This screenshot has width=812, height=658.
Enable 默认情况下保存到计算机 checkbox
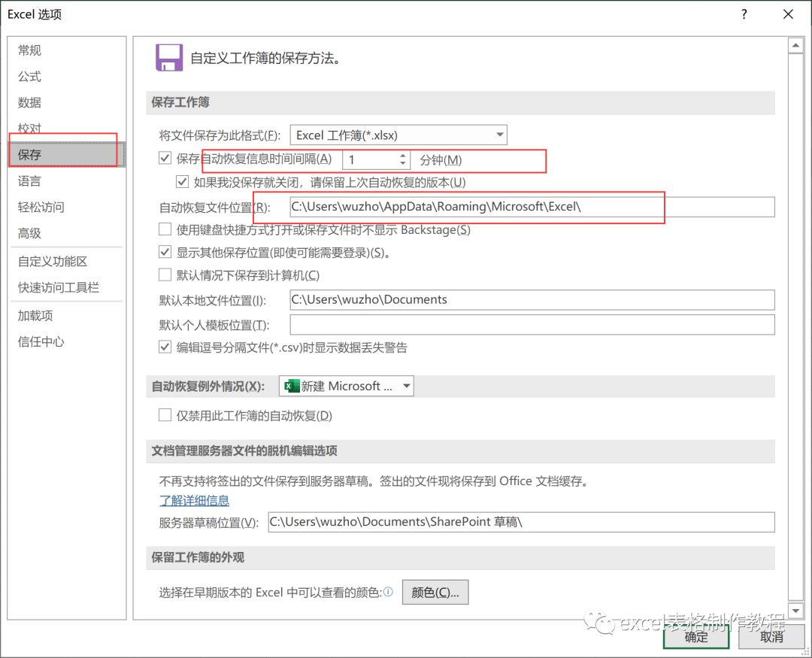coord(165,274)
